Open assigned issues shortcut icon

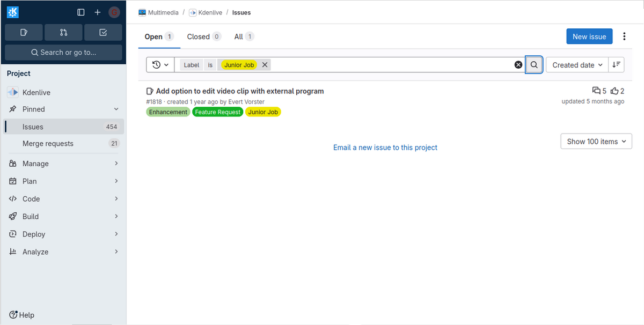(24, 32)
